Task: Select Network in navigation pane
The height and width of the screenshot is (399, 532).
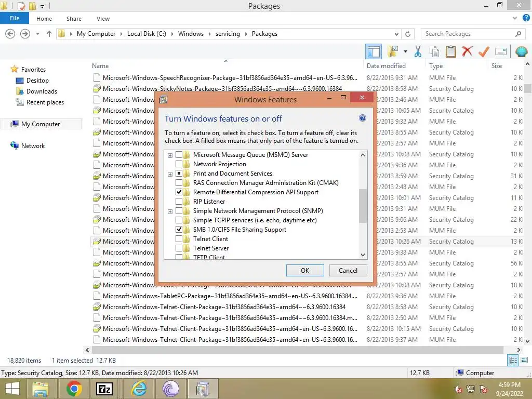Action: pyautogui.click(x=33, y=146)
